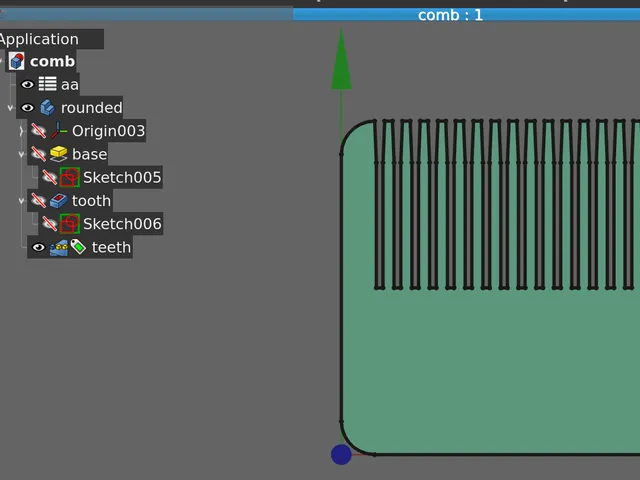Select Sketch005 label in the tree

pos(122,178)
